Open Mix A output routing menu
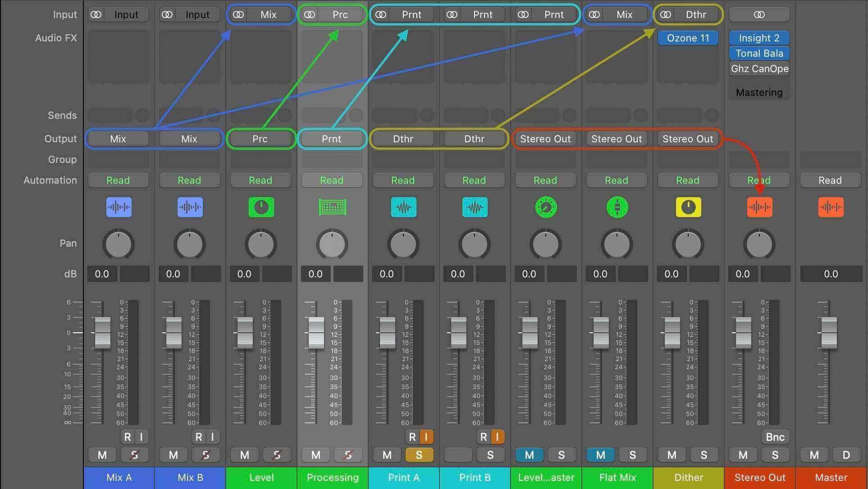Viewport: 868px width, 489px height. point(118,139)
